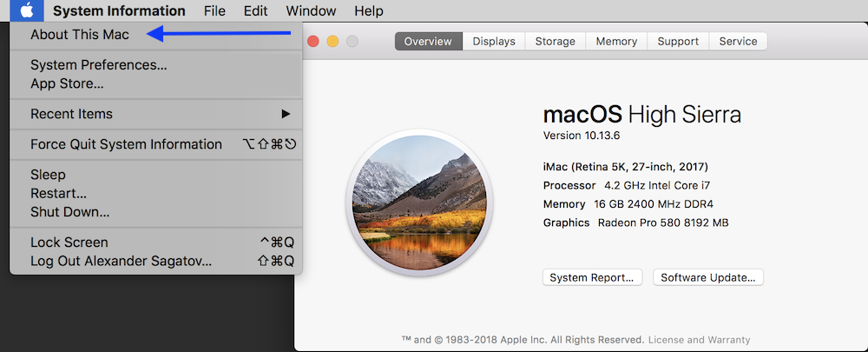Expand the Recent Items submenu arrow
Image resolution: width=868 pixels, height=352 pixels.
pos(286,114)
